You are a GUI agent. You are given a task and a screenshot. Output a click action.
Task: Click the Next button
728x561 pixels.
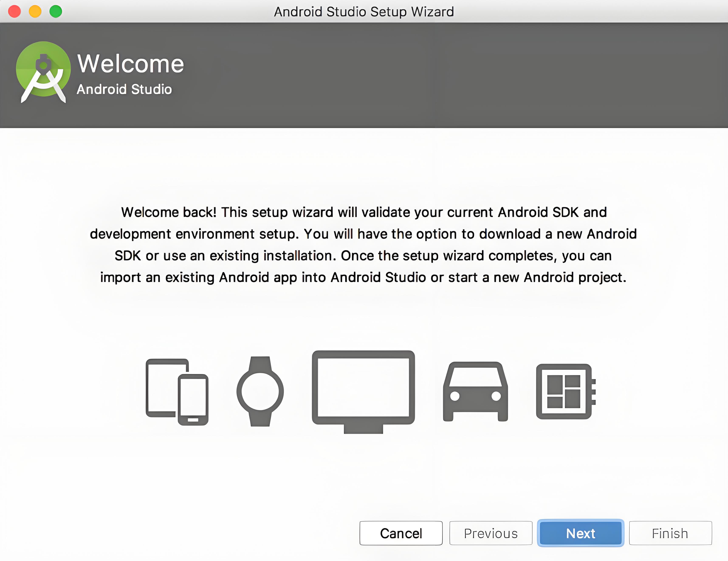580,533
